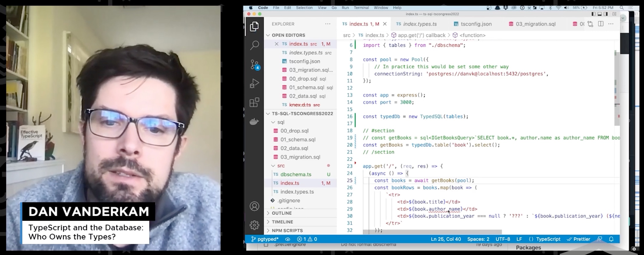Open the Search icon in activity bar
This screenshot has height=255, width=644.
click(x=254, y=45)
